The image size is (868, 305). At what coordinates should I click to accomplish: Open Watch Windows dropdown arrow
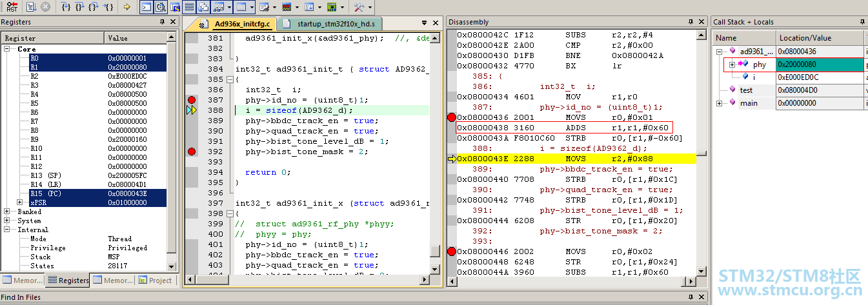[x=229, y=7]
